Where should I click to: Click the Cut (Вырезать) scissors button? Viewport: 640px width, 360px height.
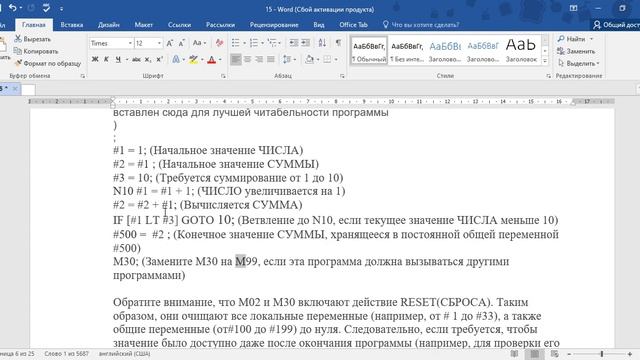tap(33, 39)
